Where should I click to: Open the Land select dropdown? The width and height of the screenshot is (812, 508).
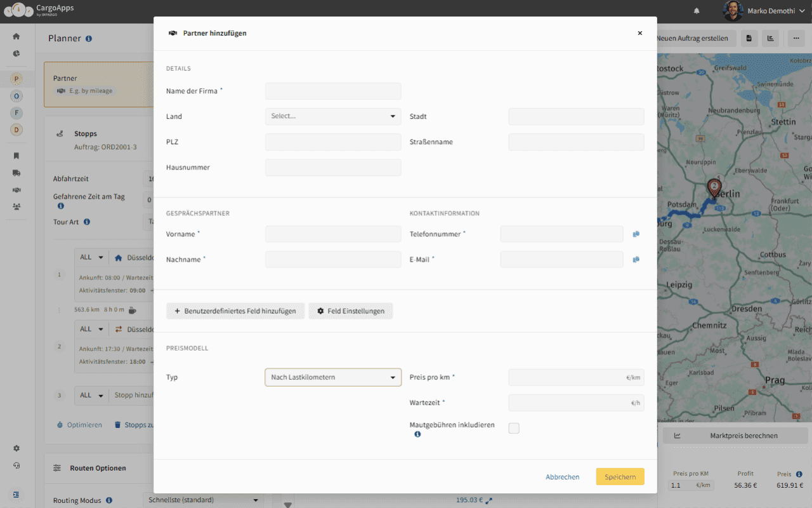333,116
